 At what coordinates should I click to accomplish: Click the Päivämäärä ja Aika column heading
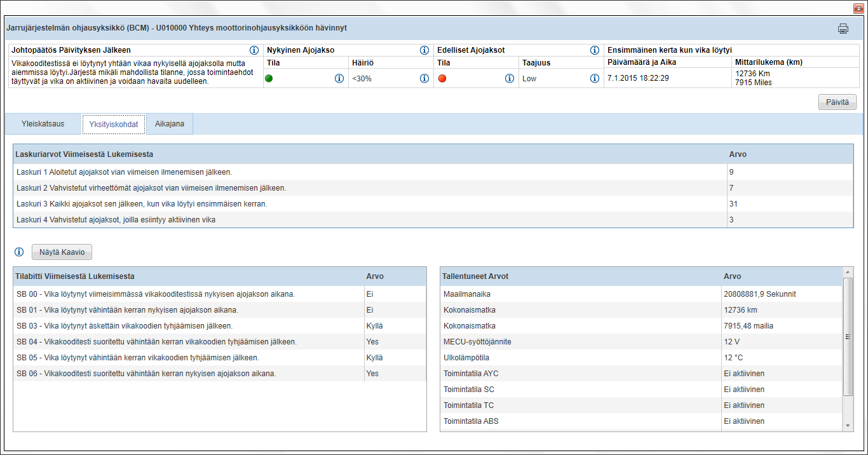(641, 63)
